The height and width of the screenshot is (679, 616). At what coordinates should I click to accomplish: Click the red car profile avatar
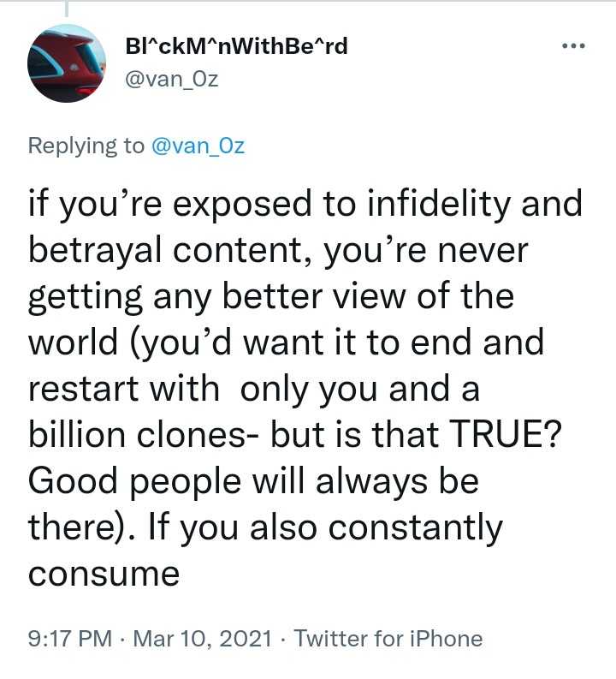pos(67,63)
